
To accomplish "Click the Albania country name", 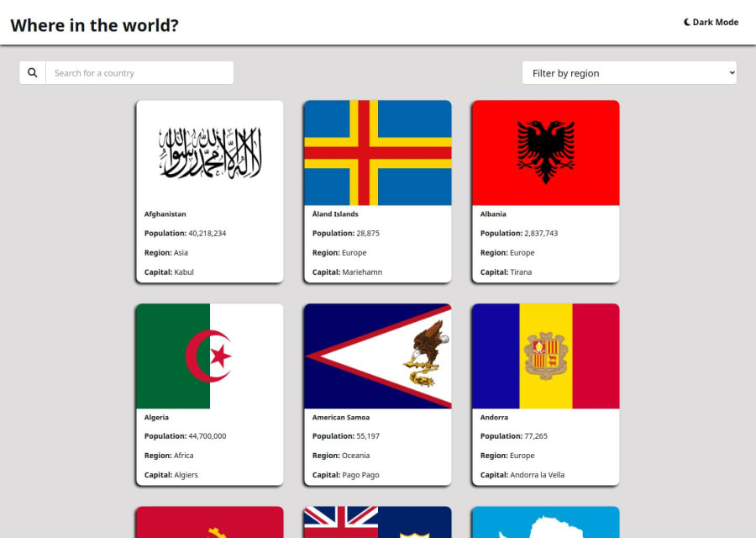I will pos(493,214).
